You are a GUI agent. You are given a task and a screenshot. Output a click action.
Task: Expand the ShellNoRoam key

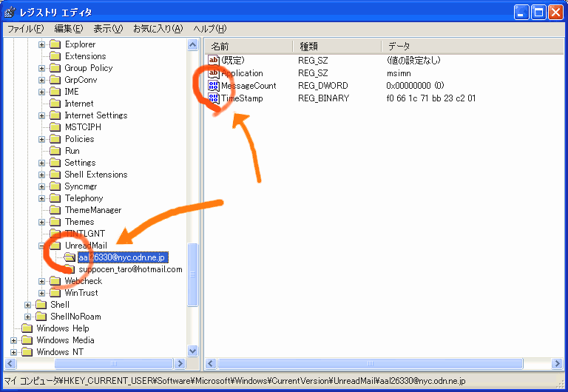click(28, 317)
